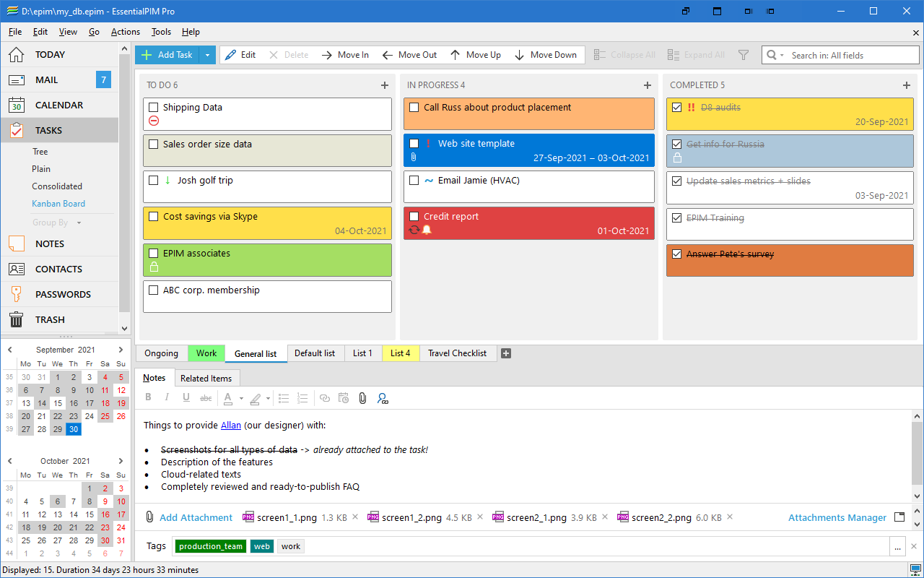Attach a file using the paperclip icon

tap(362, 397)
